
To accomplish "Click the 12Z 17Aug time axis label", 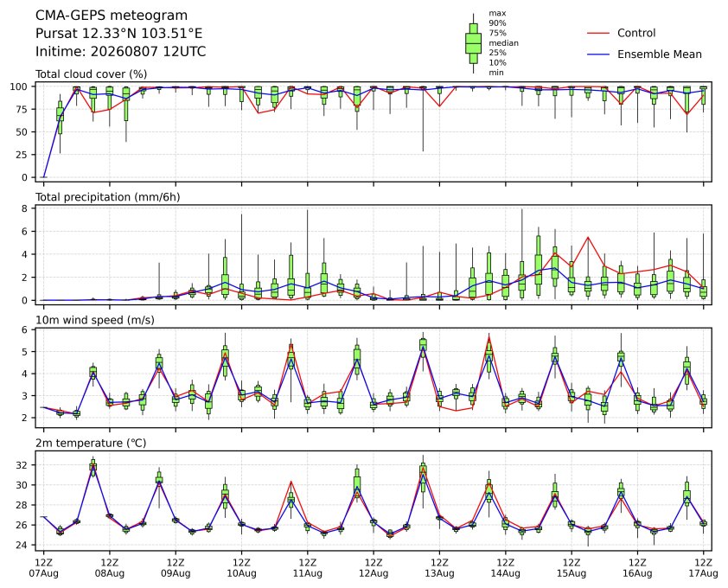I will 704,568.
